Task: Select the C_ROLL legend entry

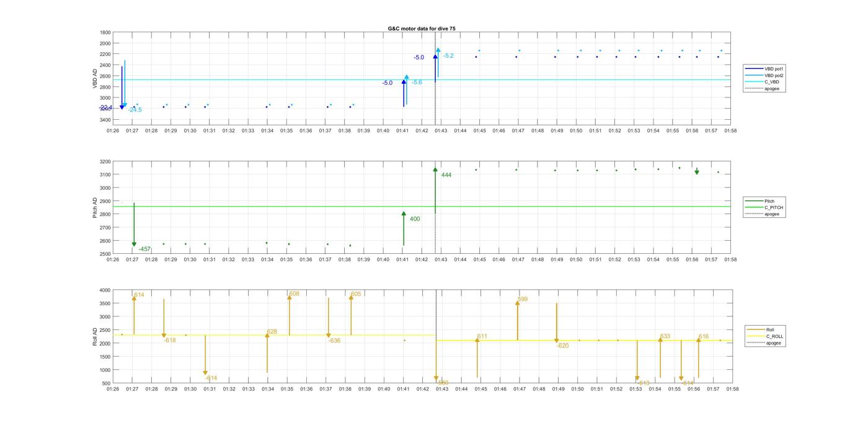Action: pyautogui.click(x=765, y=336)
